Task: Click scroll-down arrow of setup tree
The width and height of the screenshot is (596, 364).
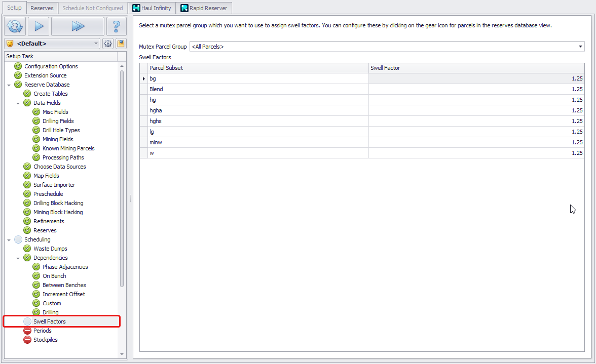Action: [122, 354]
